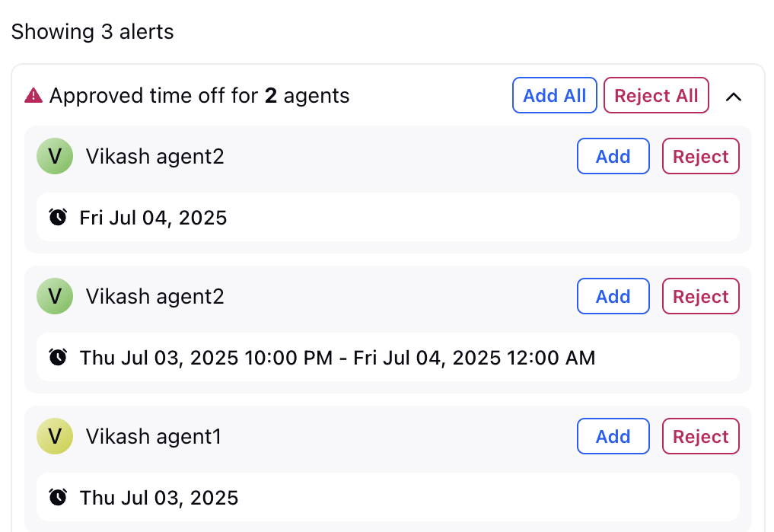Select the Thu Jul 03, 2025 date row
Image resolution: width=774 pixels, height=532 pixels.
(388, 498)
